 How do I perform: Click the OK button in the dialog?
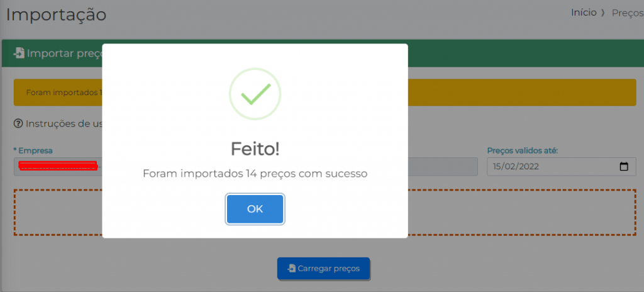[255, 210]
